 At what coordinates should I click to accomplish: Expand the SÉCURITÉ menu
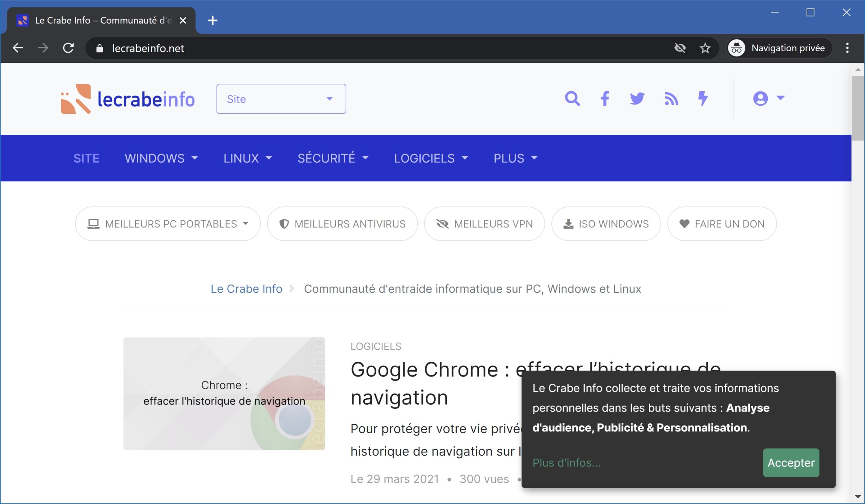(x=333, y=158)
